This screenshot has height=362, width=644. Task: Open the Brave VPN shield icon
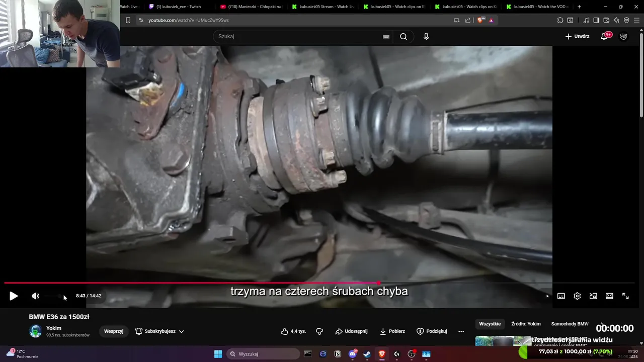click(626, 20)
